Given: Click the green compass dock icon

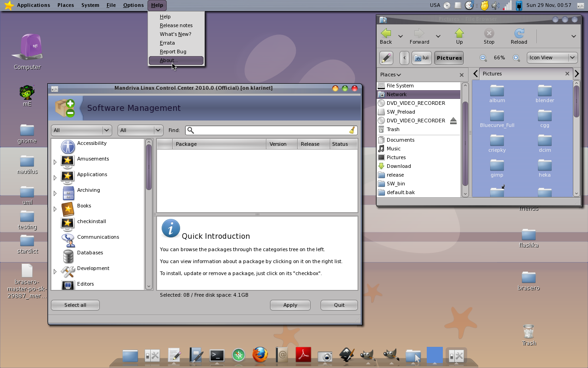Looking at the screenshot, I should (238, 355).
